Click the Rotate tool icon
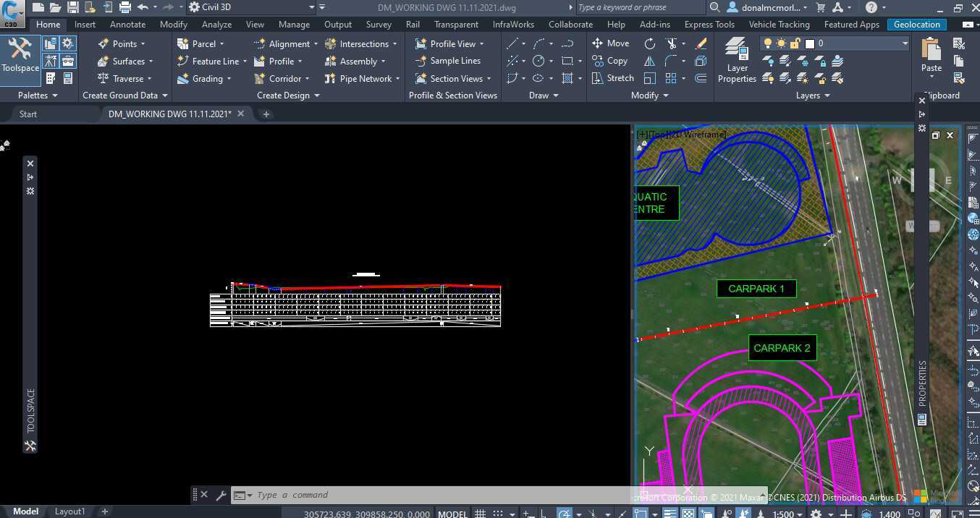The height and width of the screenshot is (518, 980). (649, 43)
